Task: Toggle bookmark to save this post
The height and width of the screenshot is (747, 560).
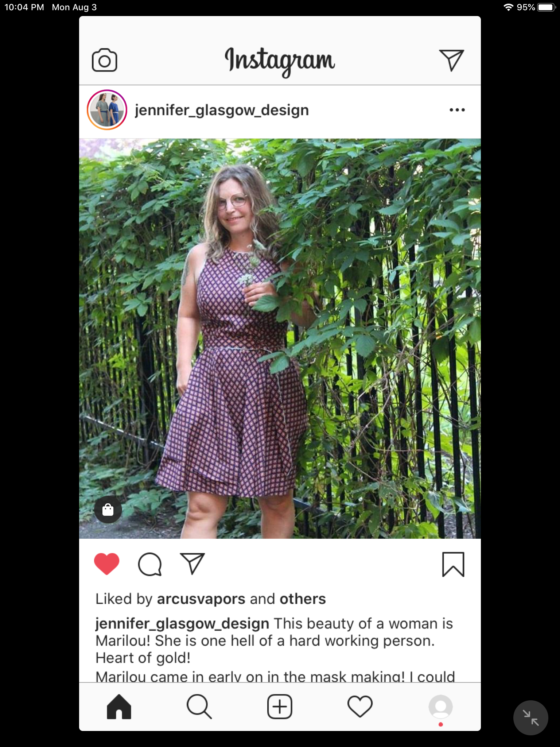Action: [x=453, y=564]
